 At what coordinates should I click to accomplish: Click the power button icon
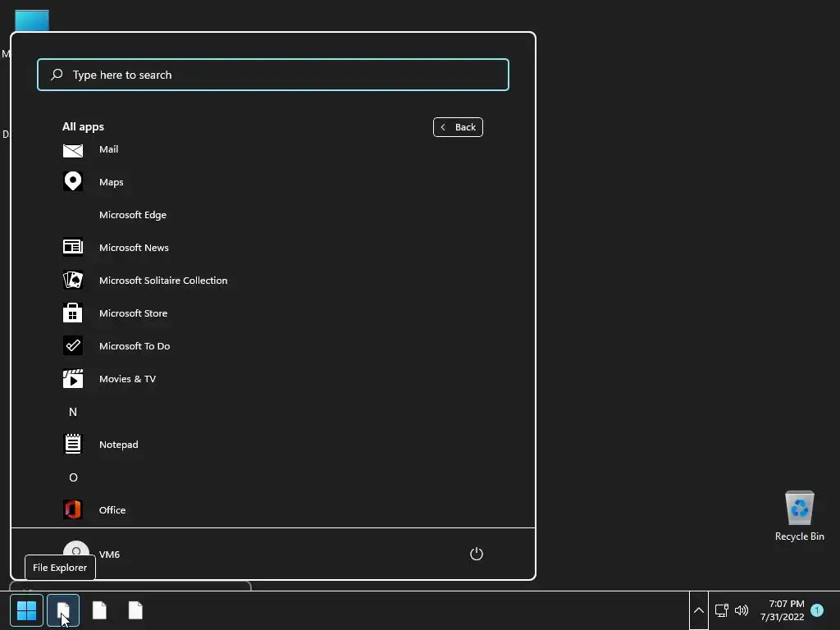click(x=477, y=554)
